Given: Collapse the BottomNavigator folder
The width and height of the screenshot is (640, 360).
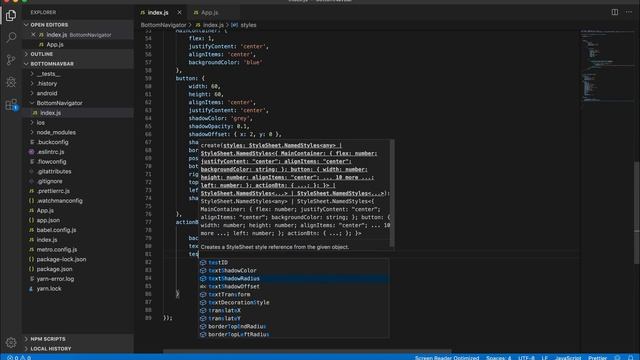Looking at the screenshot, I should [78, 103].
